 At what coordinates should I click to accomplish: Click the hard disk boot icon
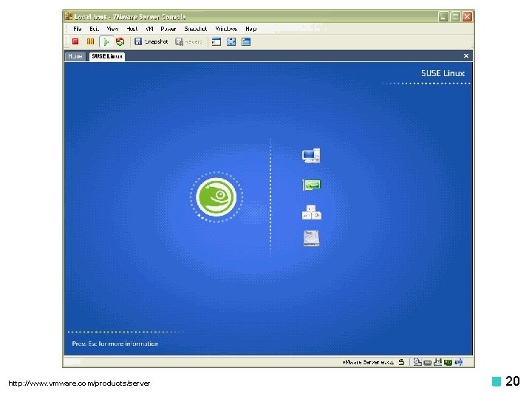(x=311, y=238)
